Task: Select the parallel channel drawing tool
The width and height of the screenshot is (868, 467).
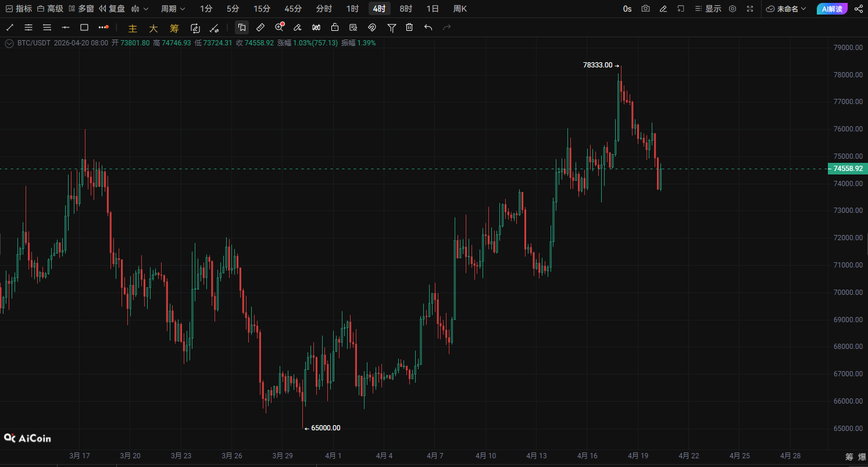Action: (x=28, y=27)
